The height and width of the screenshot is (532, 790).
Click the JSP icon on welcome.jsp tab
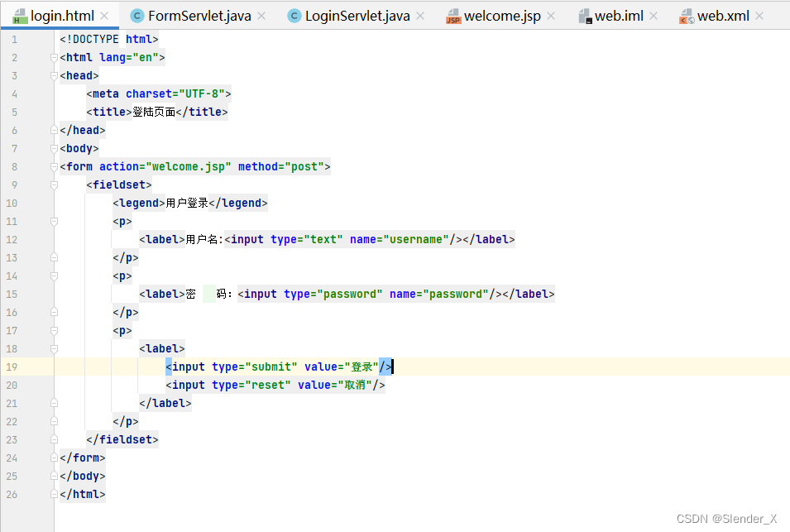point(453,17)
